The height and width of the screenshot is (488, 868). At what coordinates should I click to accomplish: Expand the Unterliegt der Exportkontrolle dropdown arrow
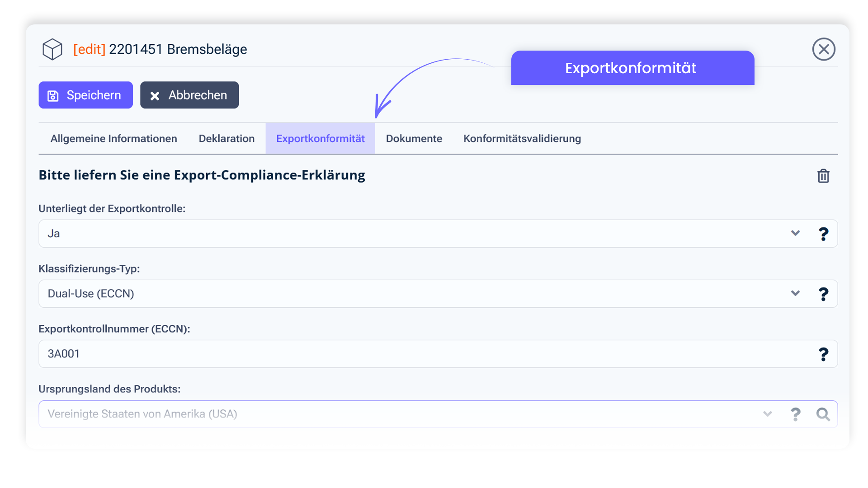[795, 233]
